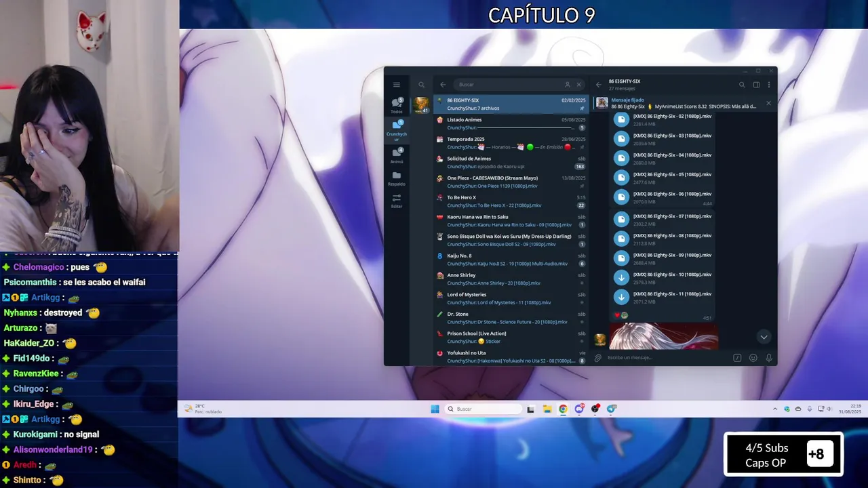Click heart reaction under file list
This screenshot has height=488, width=868.
click(x=617, y=315)
